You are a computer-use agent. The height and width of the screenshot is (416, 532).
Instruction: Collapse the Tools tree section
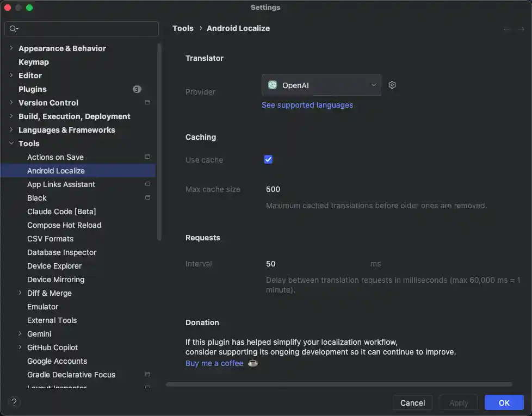(11, 144)
